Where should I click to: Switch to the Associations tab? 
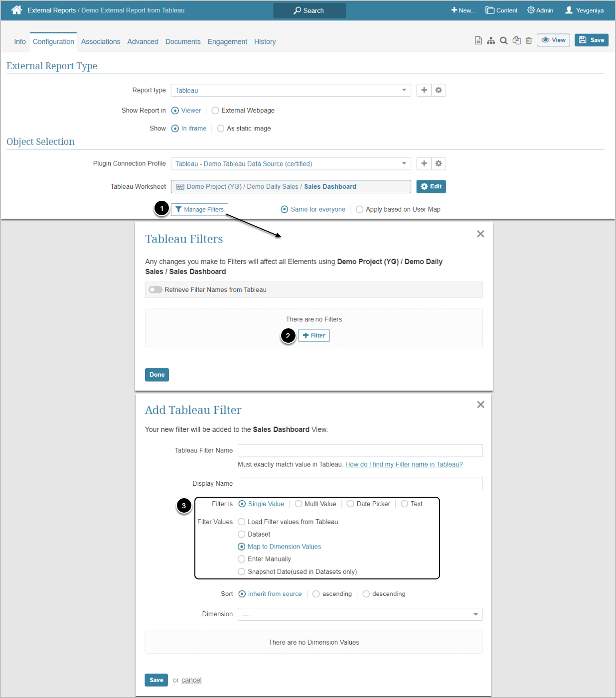pyautogui.click(x=101, y=42)
